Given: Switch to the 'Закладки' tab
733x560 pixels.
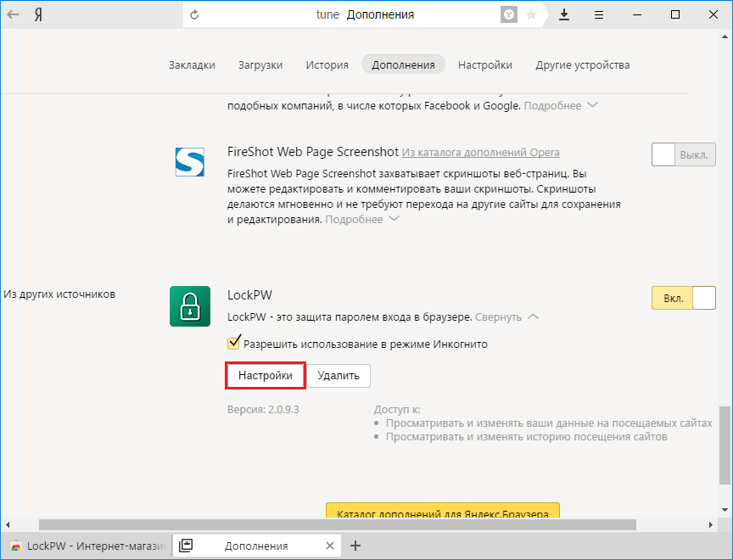Looking at the screenshot, I should [192, 65].
